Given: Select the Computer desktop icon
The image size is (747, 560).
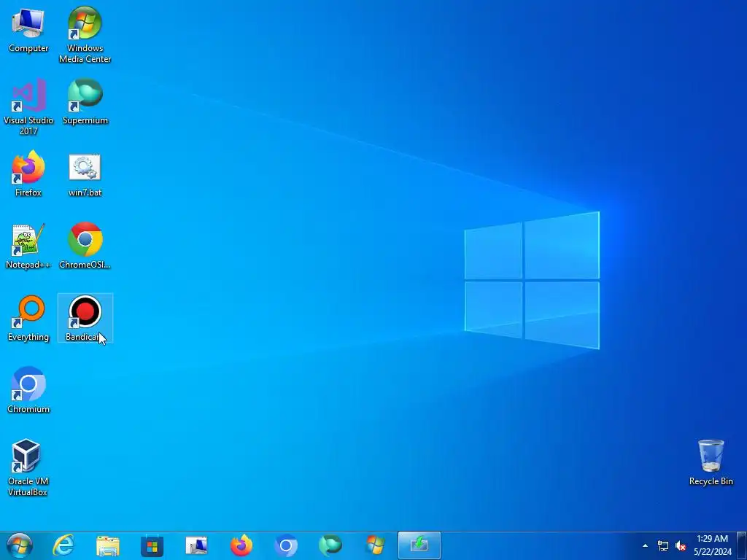Looking at the screenshot, I should pyautogui.click(x=28, y=30).
